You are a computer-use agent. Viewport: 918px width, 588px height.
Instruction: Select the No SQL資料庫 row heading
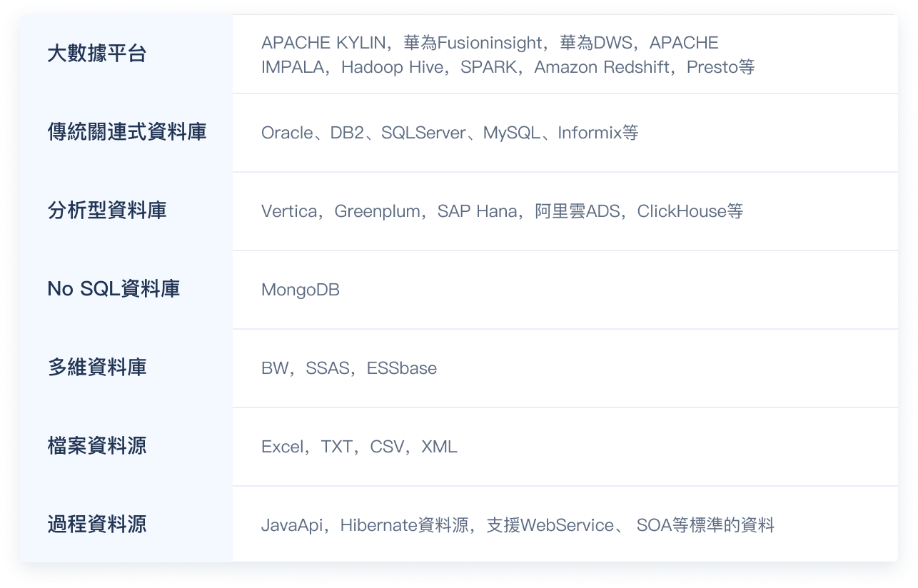[x=114, y=290]
